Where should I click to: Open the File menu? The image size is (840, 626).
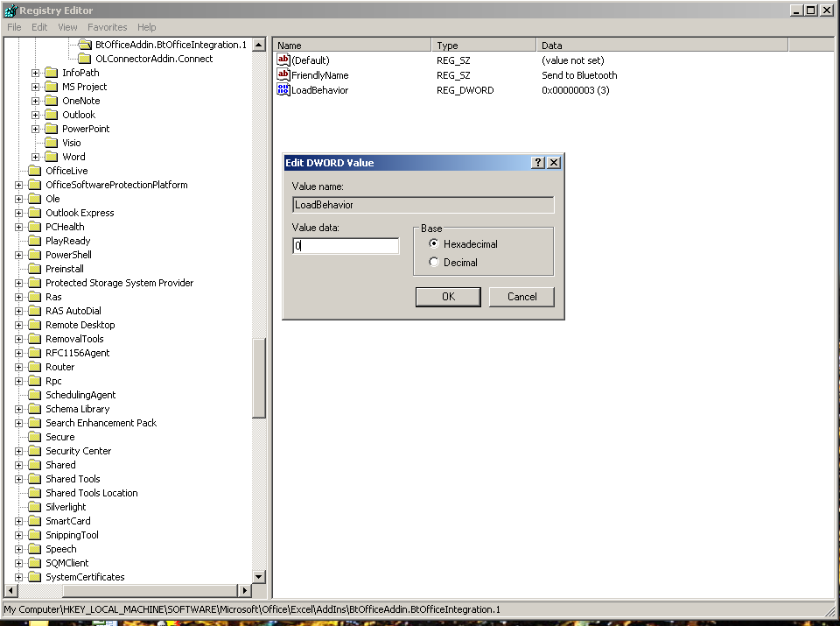point(14,27)
